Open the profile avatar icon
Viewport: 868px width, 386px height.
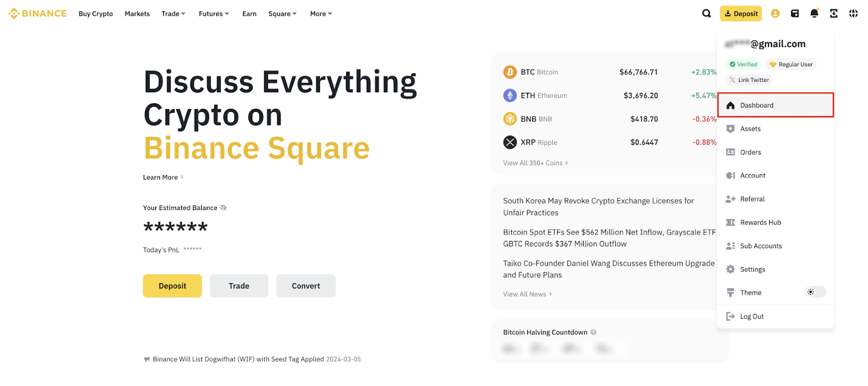(775, 14)
